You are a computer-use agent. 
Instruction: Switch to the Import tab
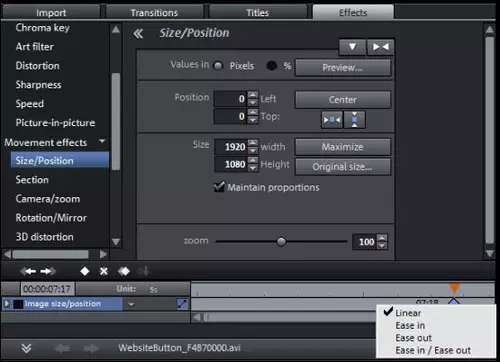click(x=51, y=13)
